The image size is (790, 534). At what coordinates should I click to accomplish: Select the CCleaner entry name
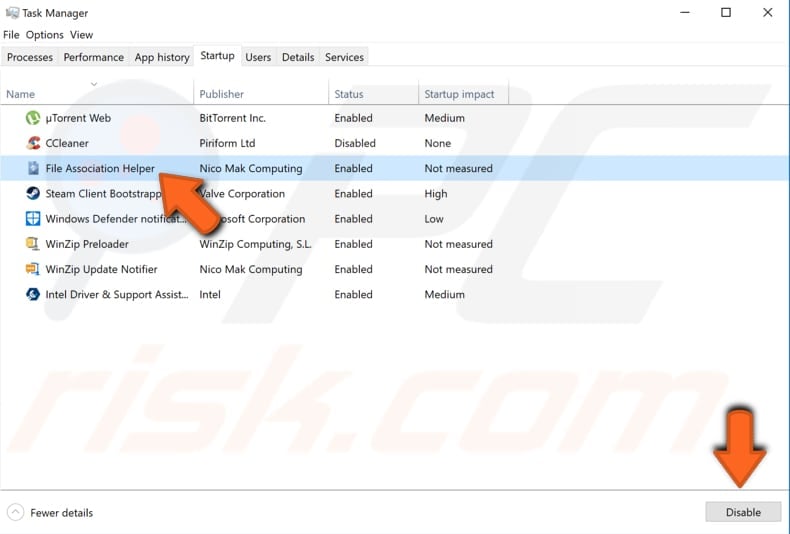pos(67,143)
